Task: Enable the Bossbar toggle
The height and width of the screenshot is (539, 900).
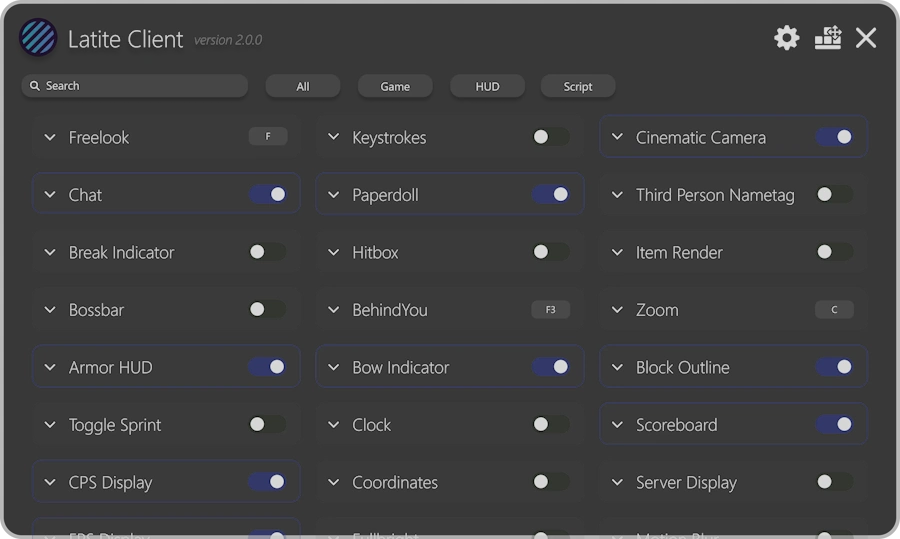Action: coord(267,309)
